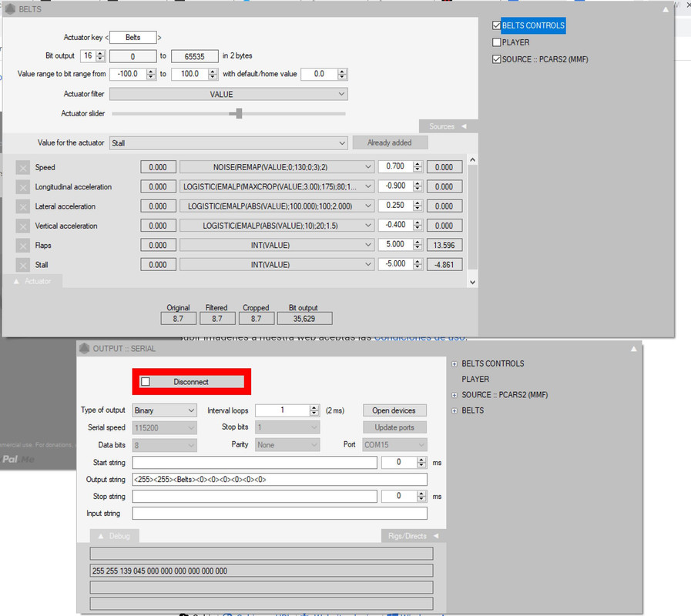Tick the Disconnect checkbox
This screenshot has width=691, height=616.
(x=146, y=382)
